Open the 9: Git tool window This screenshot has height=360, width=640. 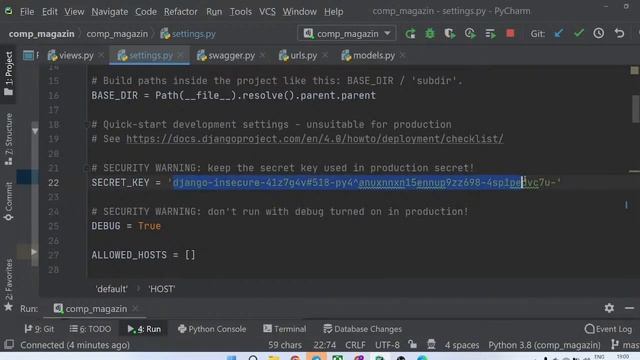(39, 329)
